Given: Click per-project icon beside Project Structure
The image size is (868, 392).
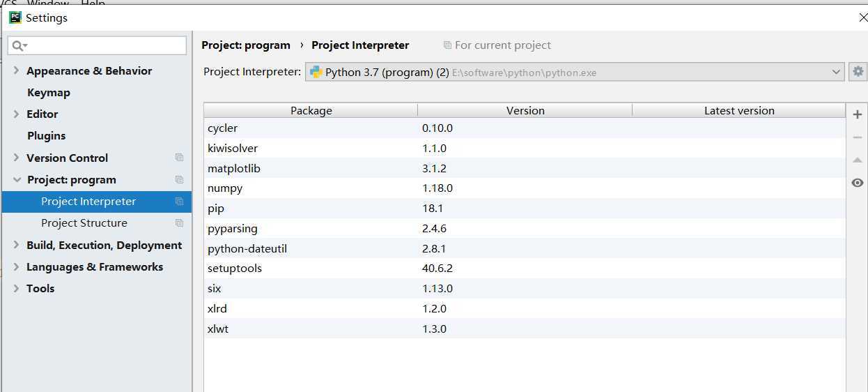Looking at the screenshot, I should pyautogui.click(x=179, y=223).
